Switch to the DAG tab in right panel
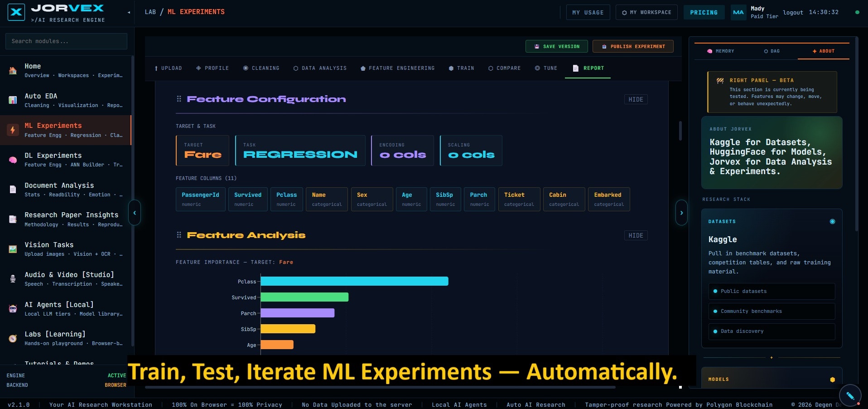The image size is (868, 409). point(772,51)
